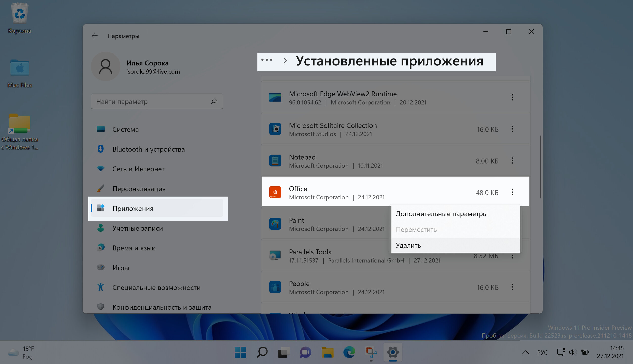Viewport: 633px width, 364px height.
Task: Select the Notepad 8,00 КБ size text
Action: [x=487, y=161]
